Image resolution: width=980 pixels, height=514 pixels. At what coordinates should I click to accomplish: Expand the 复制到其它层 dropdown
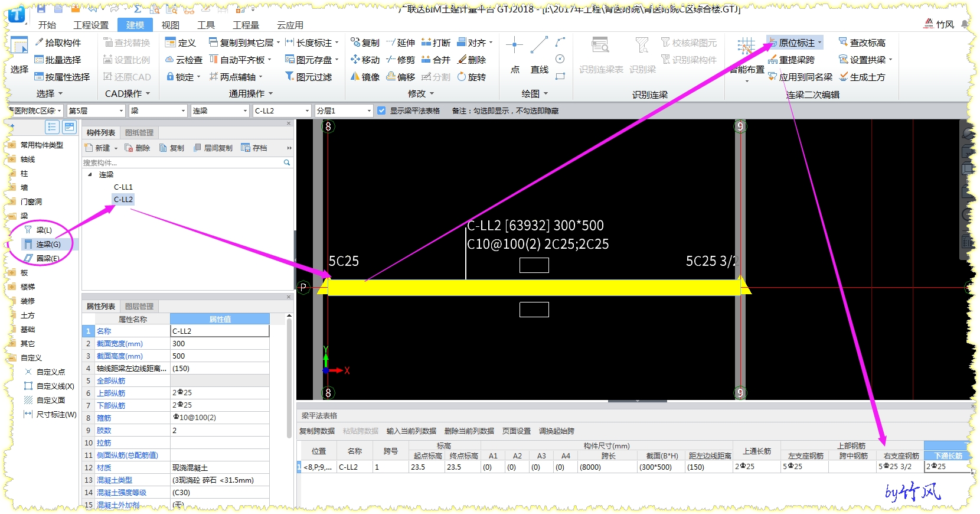click(278, 43)
